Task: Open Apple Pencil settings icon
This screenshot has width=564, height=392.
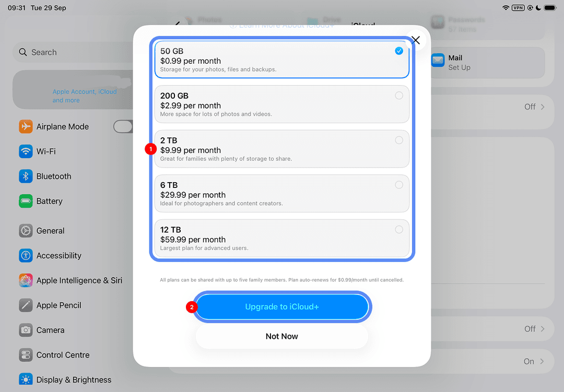Action: click(x=26, y=305)
